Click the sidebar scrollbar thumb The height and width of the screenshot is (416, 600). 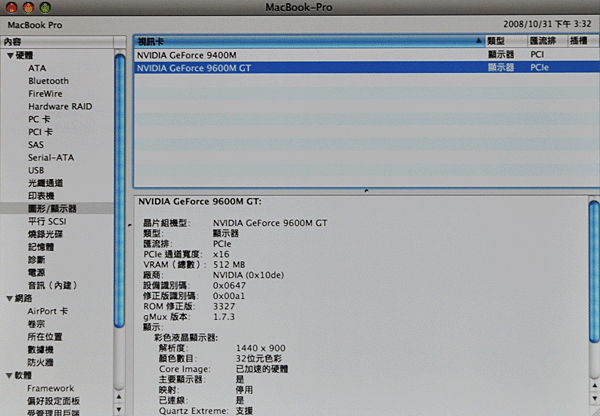[120, 191]
